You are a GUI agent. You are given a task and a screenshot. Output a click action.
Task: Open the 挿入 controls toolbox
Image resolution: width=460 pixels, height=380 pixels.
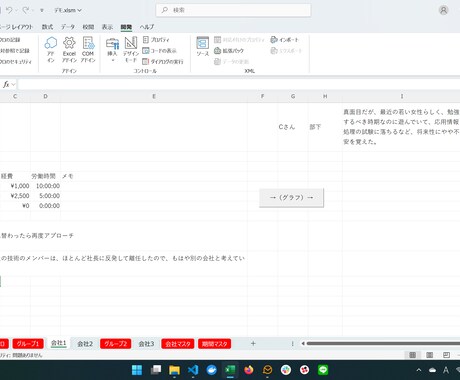tap(112, 49)
